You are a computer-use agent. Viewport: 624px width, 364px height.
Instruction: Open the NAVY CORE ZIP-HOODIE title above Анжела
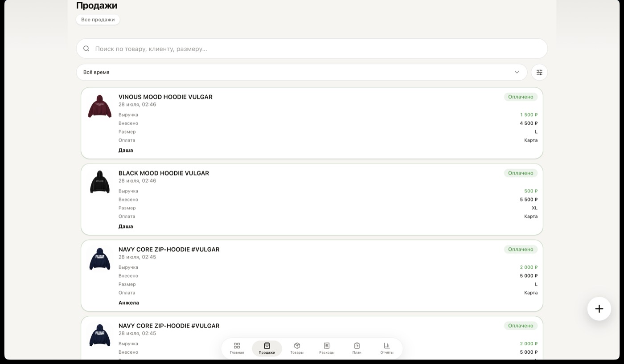pos(169,249)
